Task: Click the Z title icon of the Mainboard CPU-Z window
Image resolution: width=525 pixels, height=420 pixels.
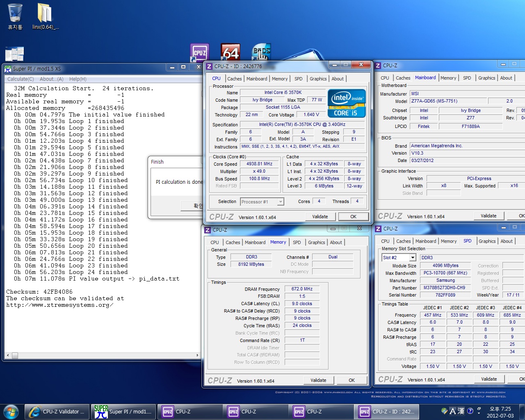Action: point(378,65)
